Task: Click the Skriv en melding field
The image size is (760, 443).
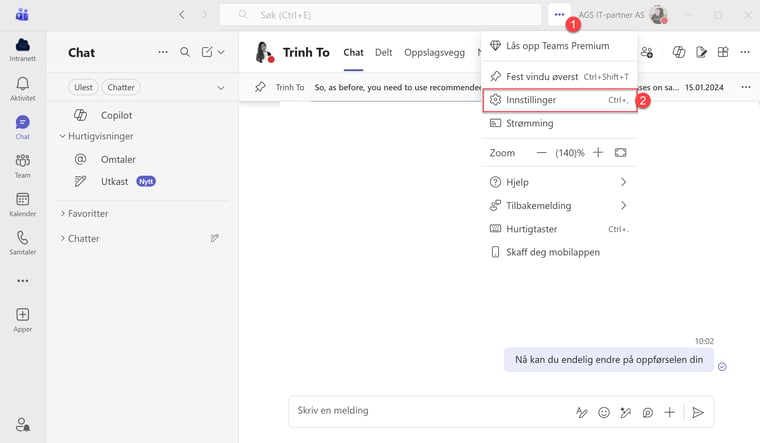Action: [425, 411]
